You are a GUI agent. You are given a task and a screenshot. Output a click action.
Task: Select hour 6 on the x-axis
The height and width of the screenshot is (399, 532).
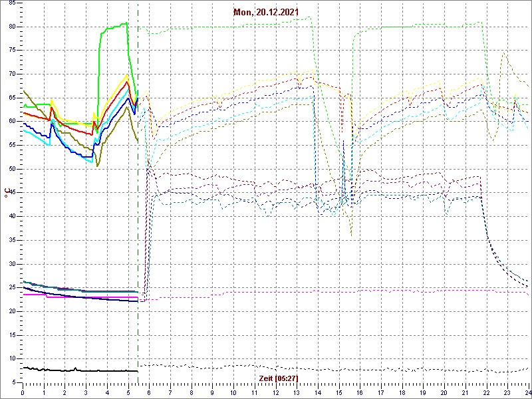click(x=149, y=392)
